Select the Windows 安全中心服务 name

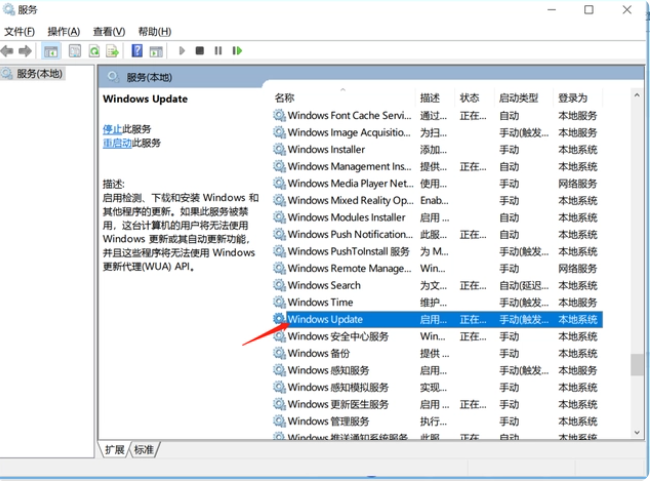pos(338,336)
